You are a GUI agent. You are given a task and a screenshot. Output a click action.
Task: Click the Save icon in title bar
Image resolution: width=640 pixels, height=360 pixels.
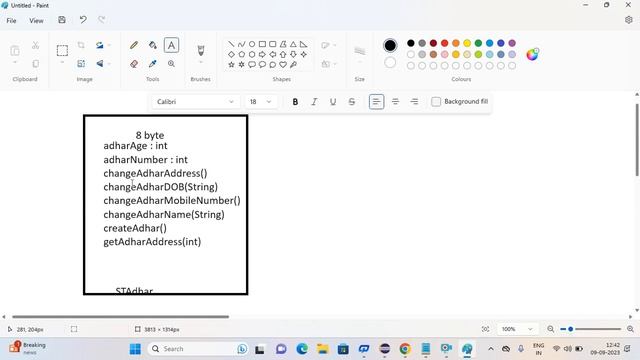62,20
